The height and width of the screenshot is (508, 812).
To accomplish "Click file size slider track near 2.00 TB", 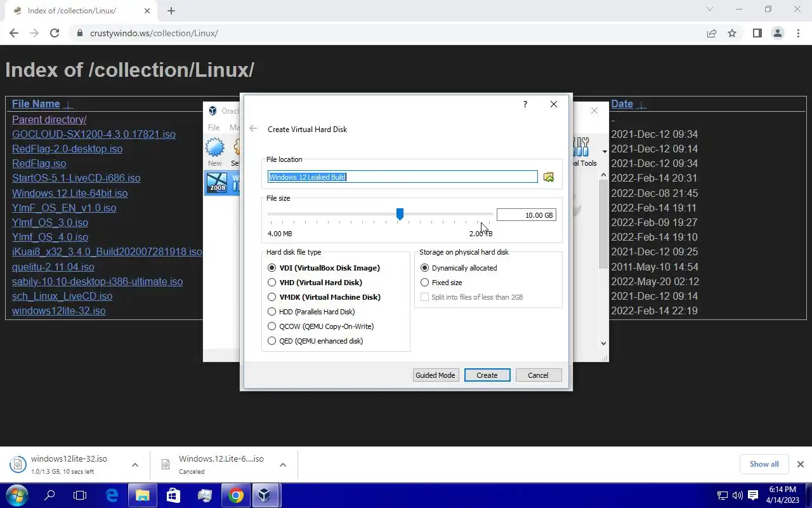I will point(490,214).
